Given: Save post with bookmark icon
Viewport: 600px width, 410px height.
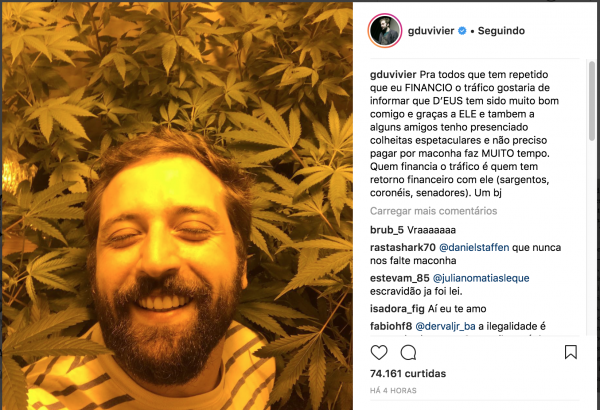Looking at the screenshot, I should pos(571,352).
